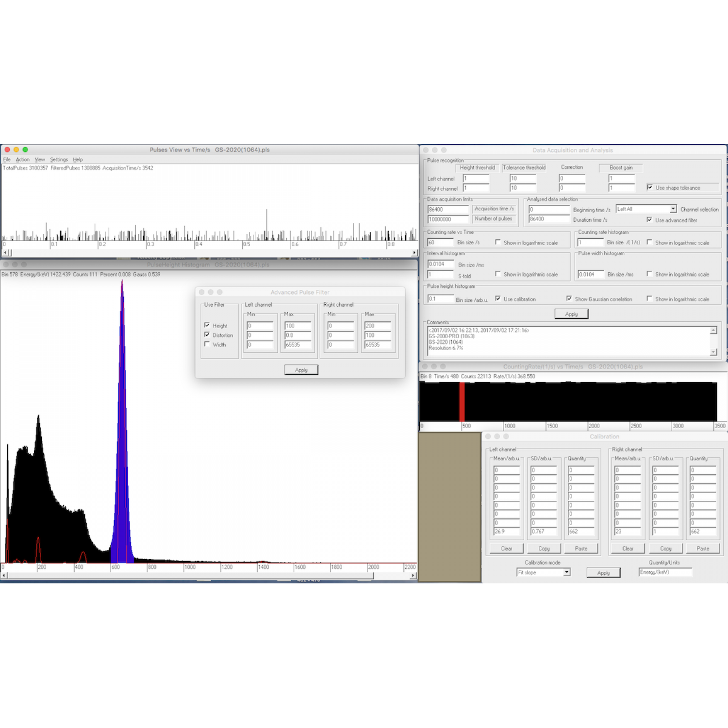Screen dimensions: 728x728
Task: Toggle Use advanced filter checkbox
Action: [649, 220]
